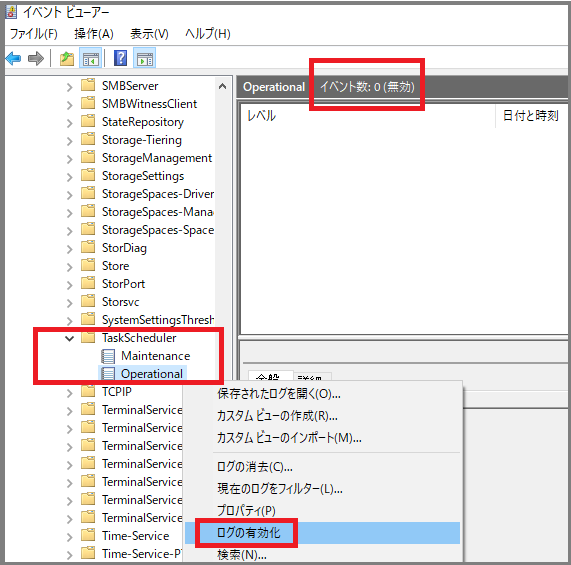The width and height of the screenshot is (571, 565).
Task: Open the Help question mark icon
Action: 121,58
